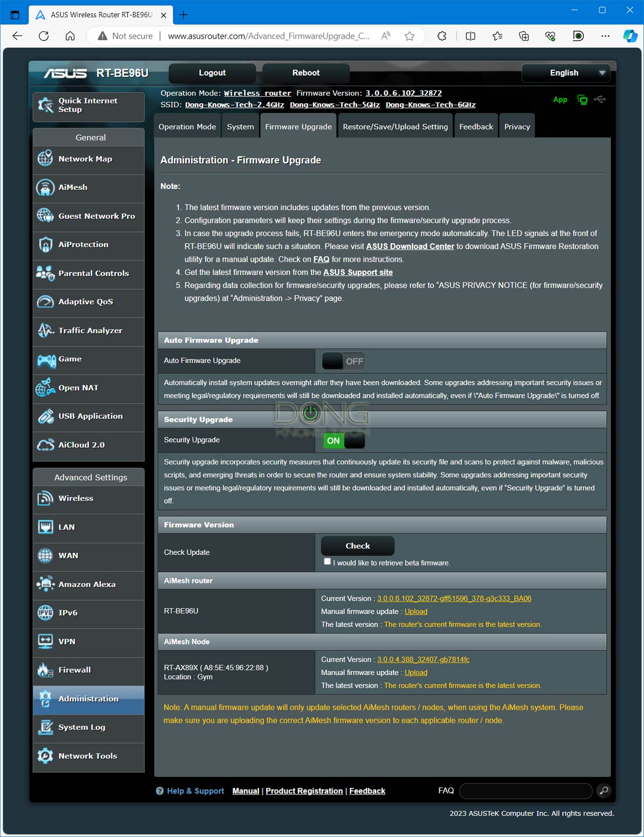Open browser extensions puzzle icon
The width and height of the screenshot is (644, 837).
[x=442, y=36]
